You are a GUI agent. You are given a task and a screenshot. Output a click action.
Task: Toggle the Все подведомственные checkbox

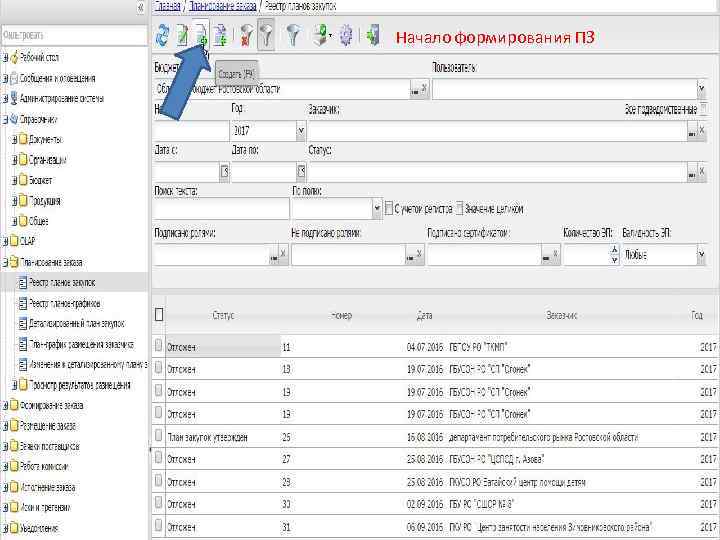tap(703, 110)
